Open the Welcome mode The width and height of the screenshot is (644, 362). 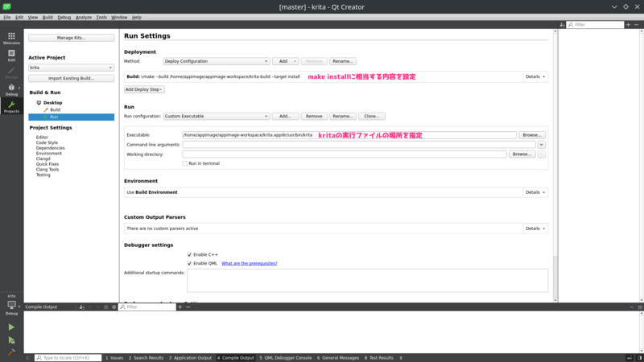coord(11,38)
